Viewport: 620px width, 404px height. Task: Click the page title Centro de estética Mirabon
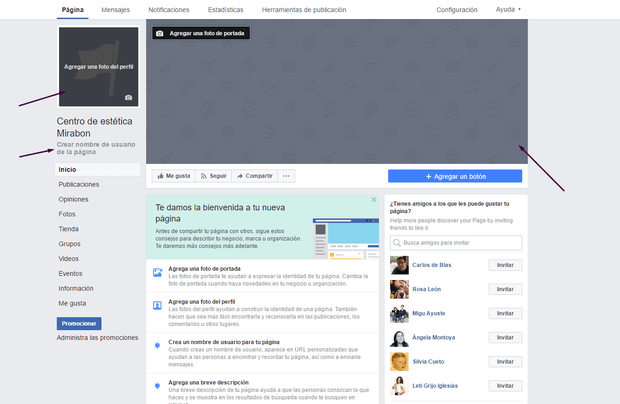95,127
